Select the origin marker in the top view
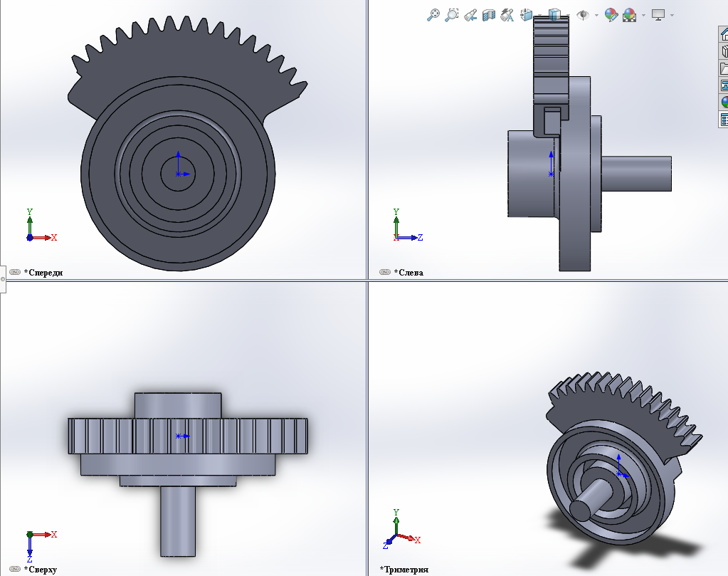 [x=179, y=436]
